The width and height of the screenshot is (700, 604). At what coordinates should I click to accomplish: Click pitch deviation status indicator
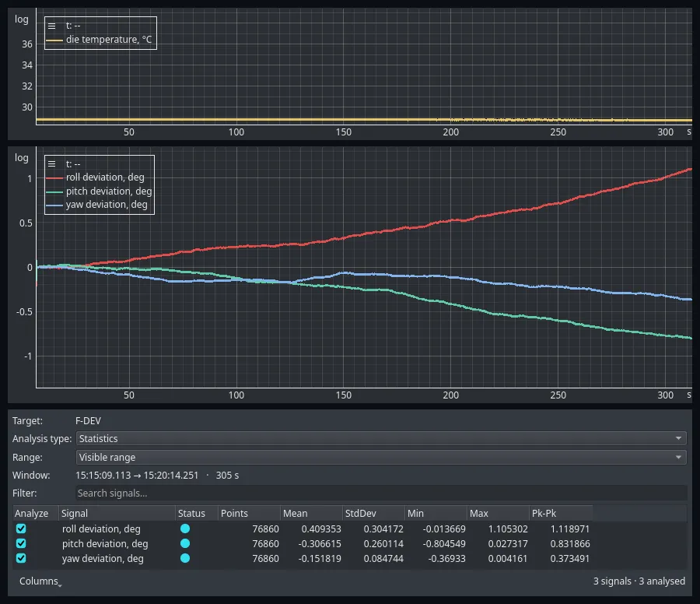click(185, 543)
